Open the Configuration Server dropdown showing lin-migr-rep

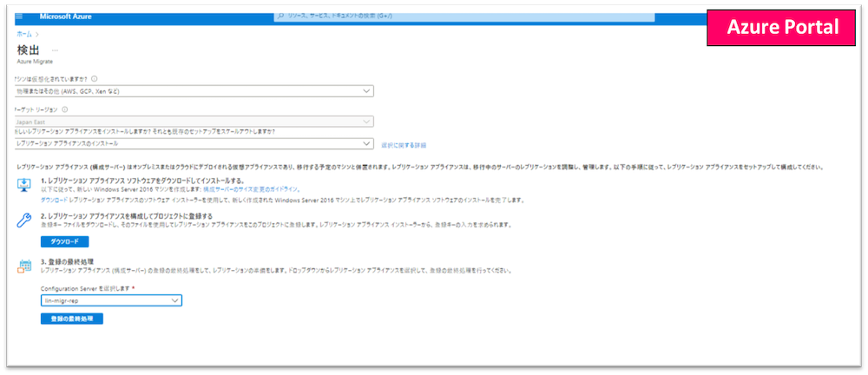tap(111, 300)
